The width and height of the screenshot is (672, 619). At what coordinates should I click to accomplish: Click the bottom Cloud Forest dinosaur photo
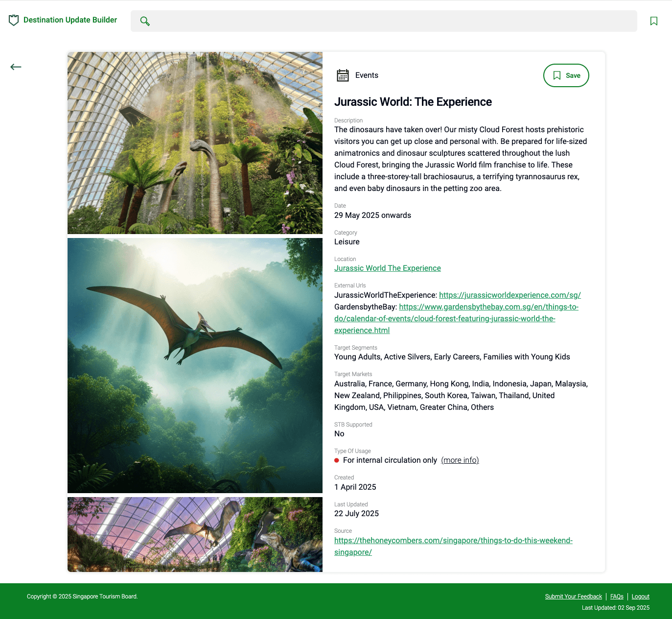tap(195, 534)
